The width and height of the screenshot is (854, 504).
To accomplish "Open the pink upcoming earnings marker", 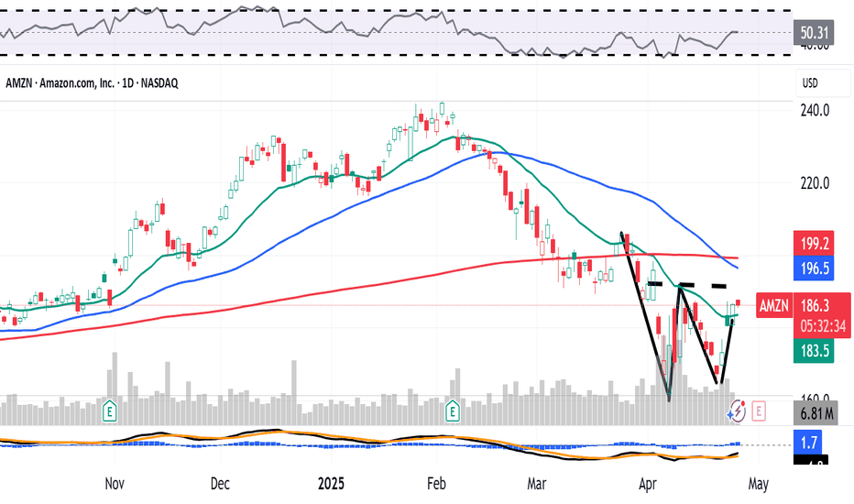I will point(759,411).
